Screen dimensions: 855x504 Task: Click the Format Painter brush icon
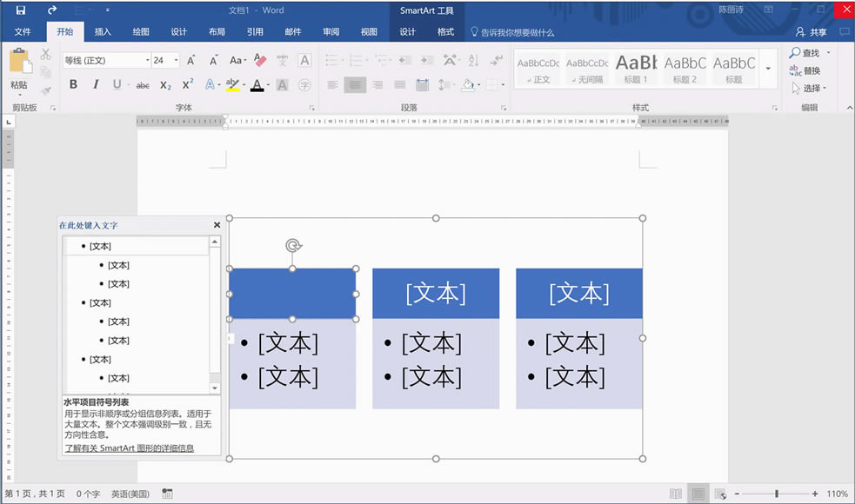coord(46,90)
